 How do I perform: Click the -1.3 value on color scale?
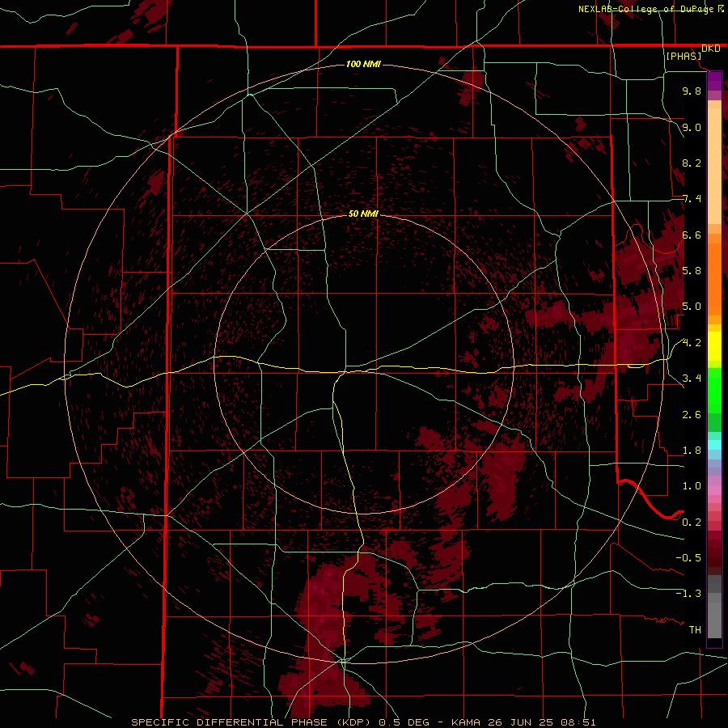[688, 594]
